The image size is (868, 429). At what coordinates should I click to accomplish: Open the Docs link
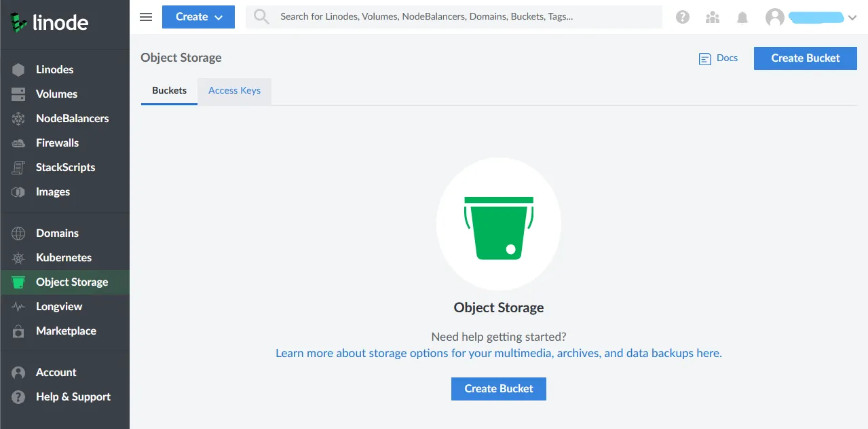coord(727,58)
